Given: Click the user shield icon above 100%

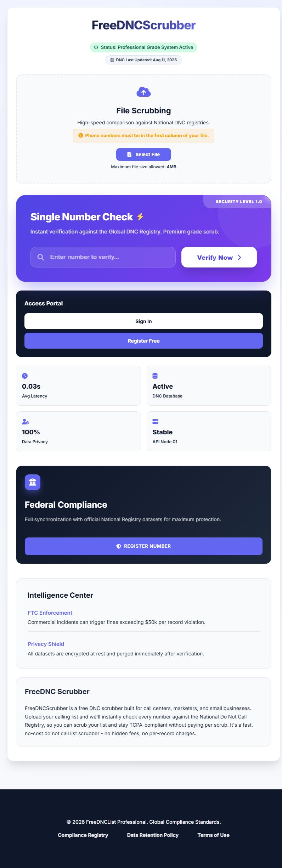Looking at the screenshot, I should [26, 422].
